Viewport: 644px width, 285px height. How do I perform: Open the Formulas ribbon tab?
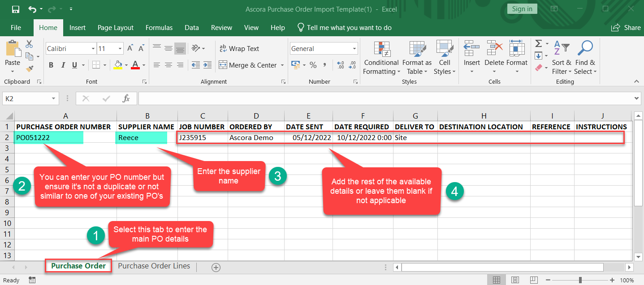[x=159, y=28]
